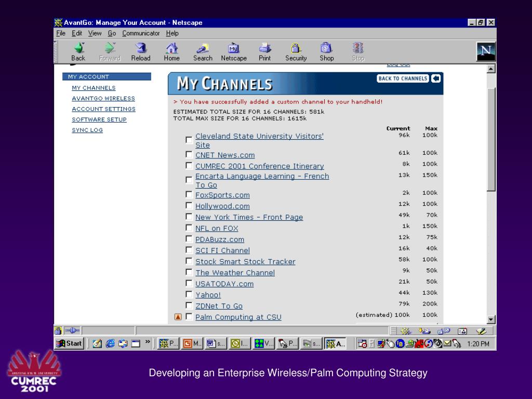Open the Help menu
Viewport: 532px width, 399px height.
coord(172,33)
